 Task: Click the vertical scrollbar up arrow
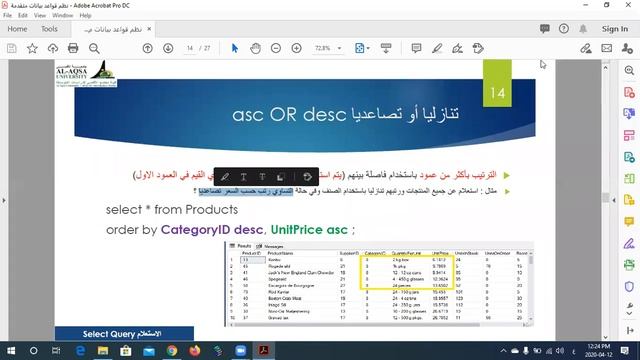(x=606, y=67)
